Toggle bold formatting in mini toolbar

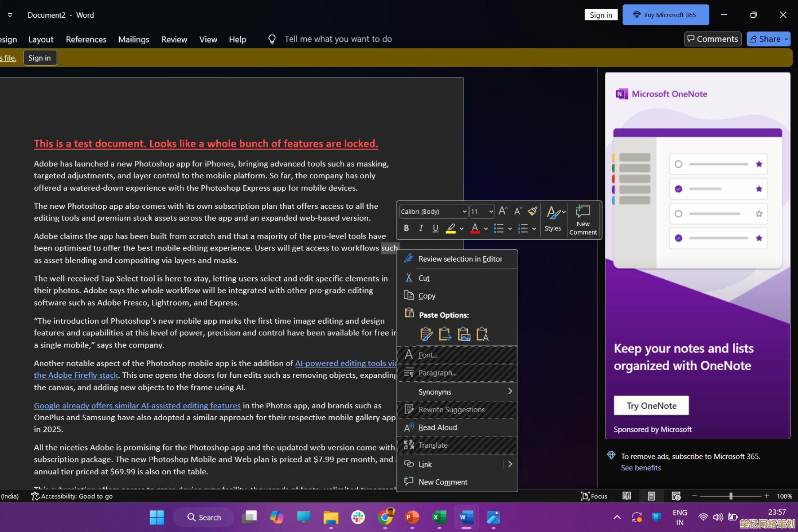click(x=406, y=228)
